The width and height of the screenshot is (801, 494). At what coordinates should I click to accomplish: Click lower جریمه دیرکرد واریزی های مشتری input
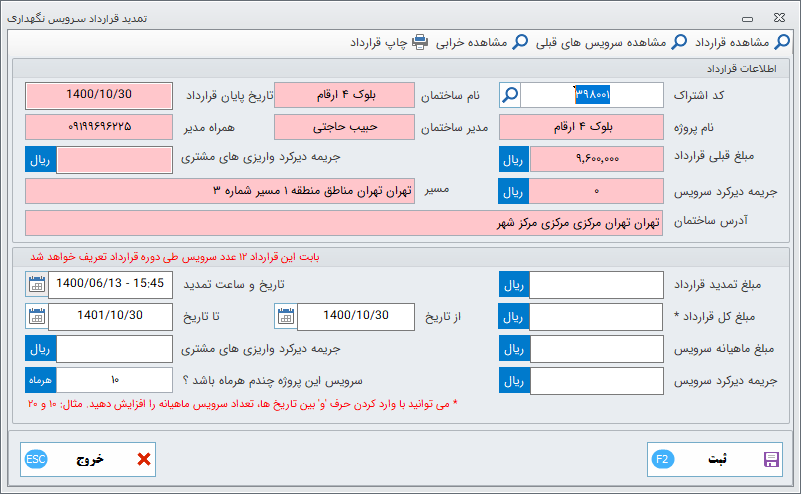click(114, 349)
